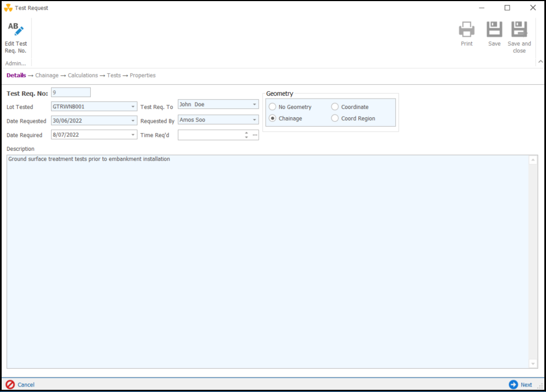Select the Chainage geometry radio button
Image resolution: width=546 pixels, height=392 pixels.
click(272, 118)
